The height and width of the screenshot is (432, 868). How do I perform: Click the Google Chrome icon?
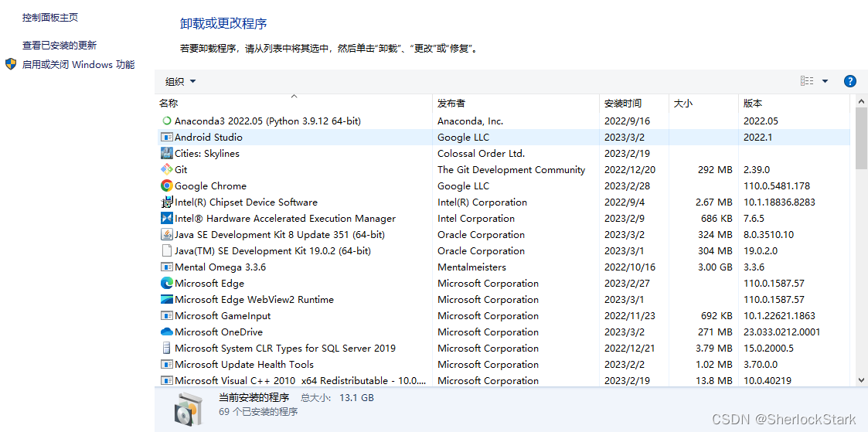tap(166, 185)
